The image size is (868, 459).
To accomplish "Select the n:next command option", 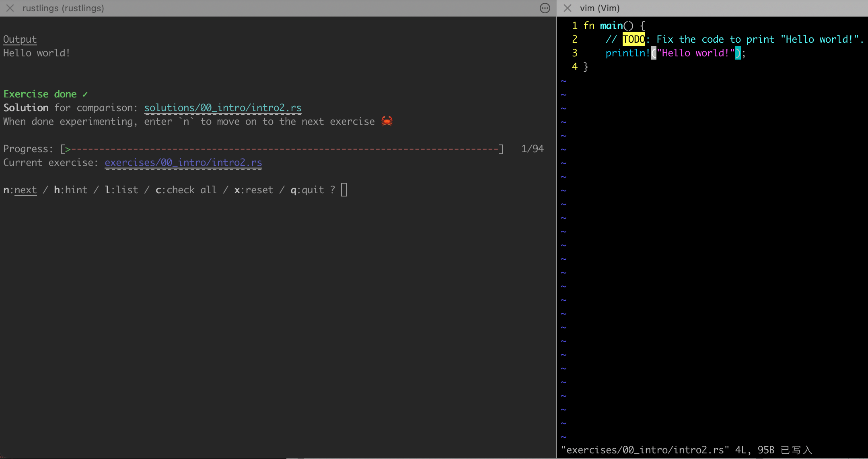I will click(19, 190).
